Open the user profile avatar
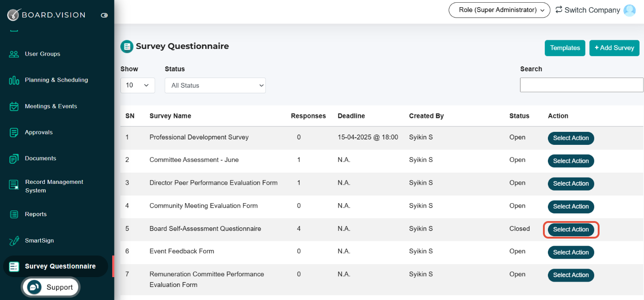644x300 pixels. [x=630, y=10]
